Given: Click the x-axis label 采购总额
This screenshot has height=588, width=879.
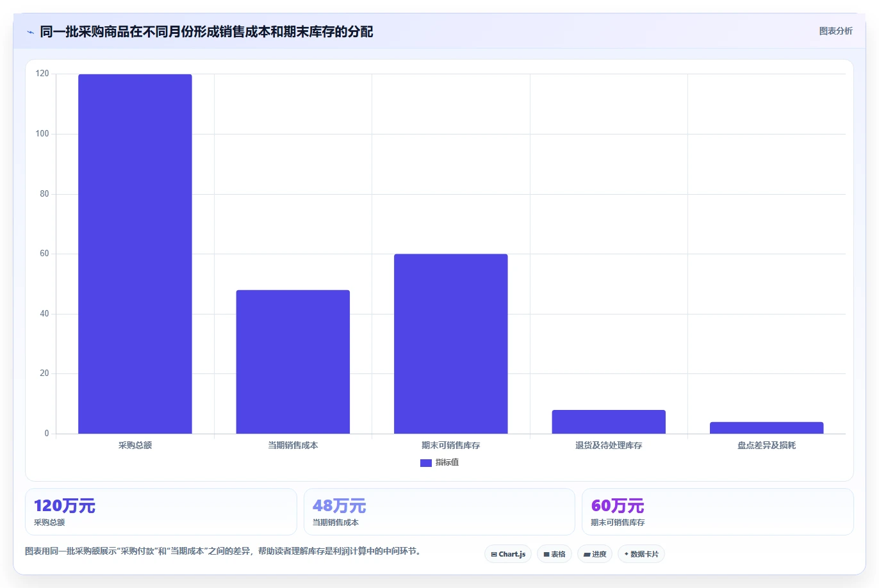Looking at the screenshot, I should click(x=135, y=445).
